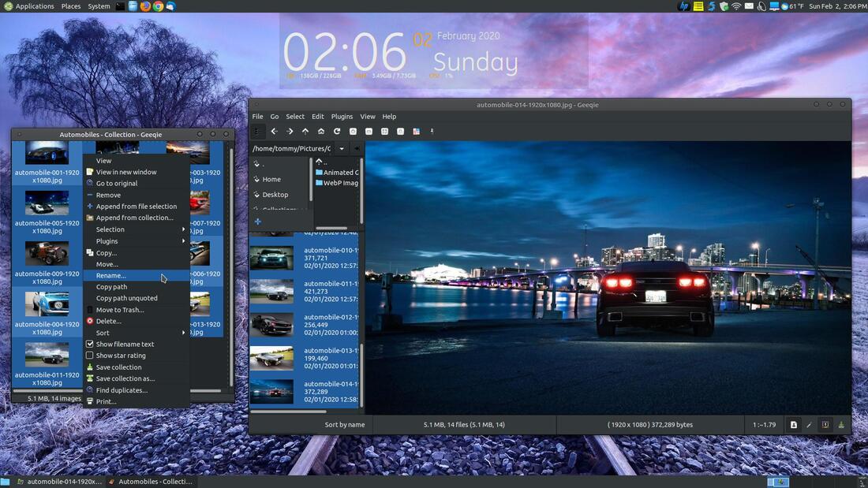Launch Firefox from the top panel
The height and width of the screenshot is (488, 868).
[145, 6]
